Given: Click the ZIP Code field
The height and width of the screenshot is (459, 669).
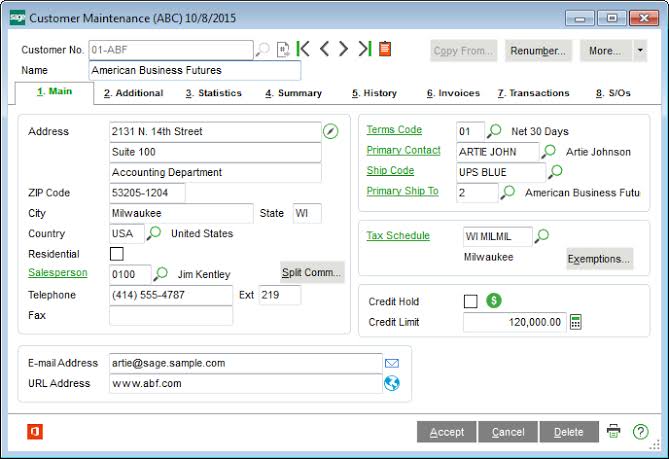Looking at the screenshot, I should point(147,193).
